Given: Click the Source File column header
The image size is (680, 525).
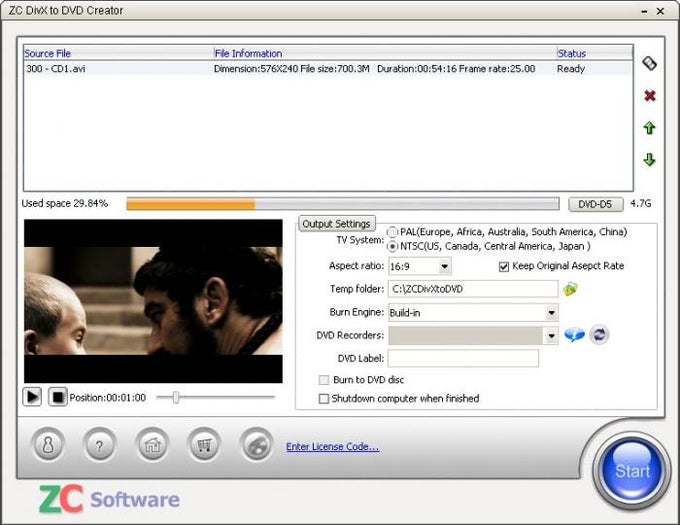Looking at the screenshot, I should click(x=118, y=53).
